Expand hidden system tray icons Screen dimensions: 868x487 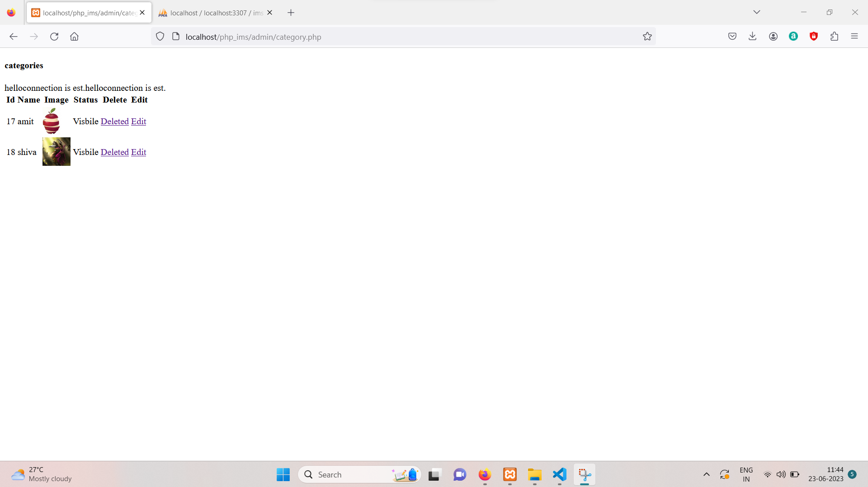706,474
